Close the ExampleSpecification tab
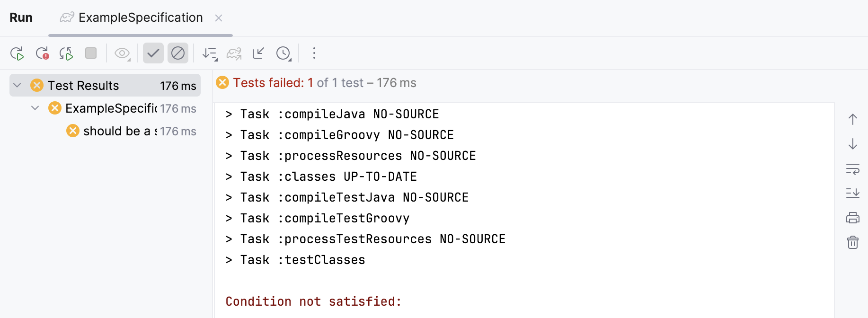This screenshot has width=868, height=318. tap(219, 18)
